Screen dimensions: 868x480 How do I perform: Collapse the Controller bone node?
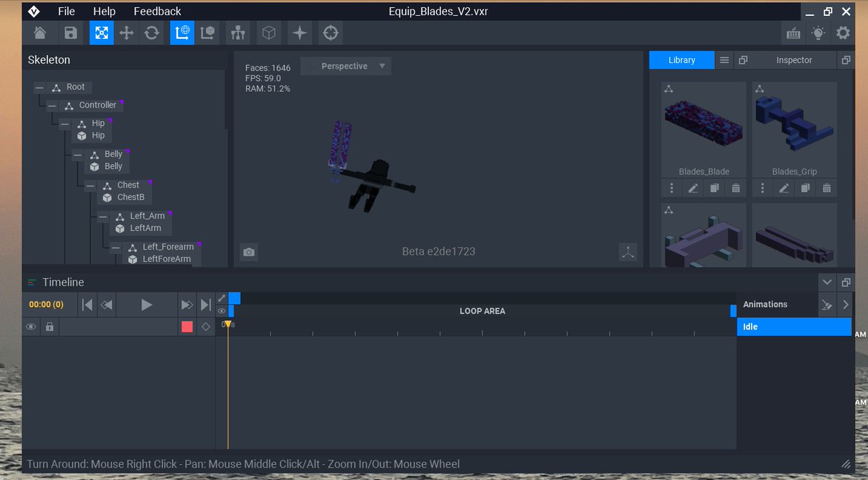pos(52,106)
